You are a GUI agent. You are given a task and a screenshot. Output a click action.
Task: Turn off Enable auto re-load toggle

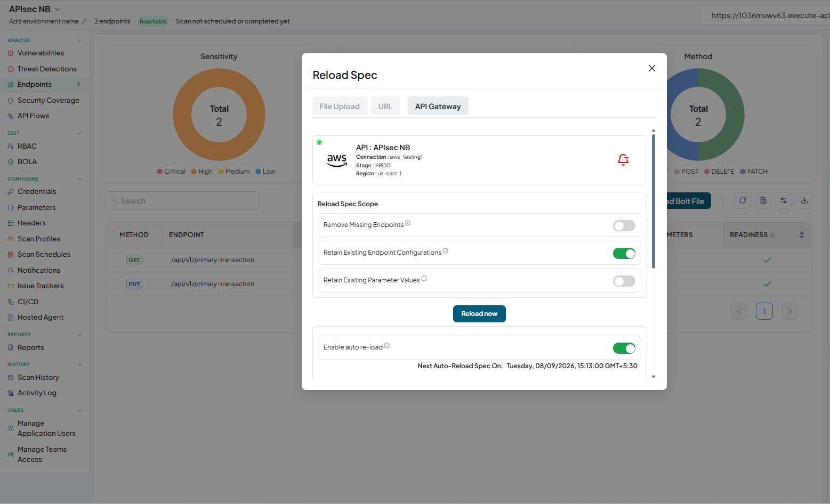[x=624, y=348]
